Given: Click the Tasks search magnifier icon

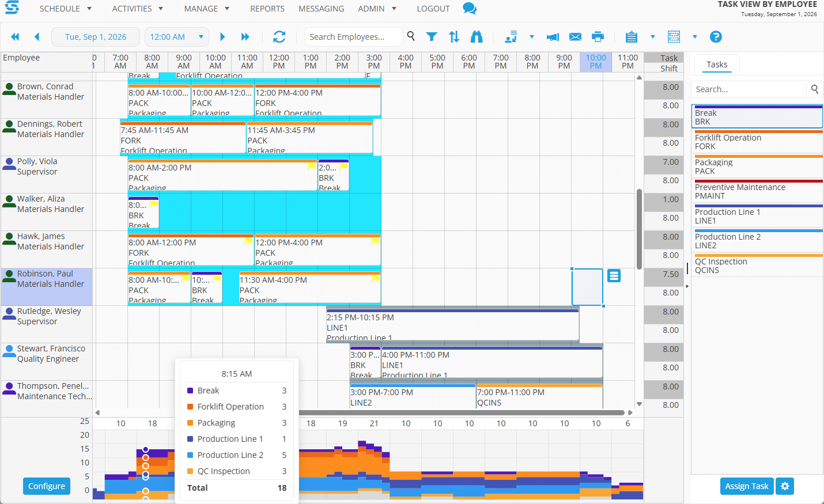Looking at the screenshot, I should tap(815, 89).
